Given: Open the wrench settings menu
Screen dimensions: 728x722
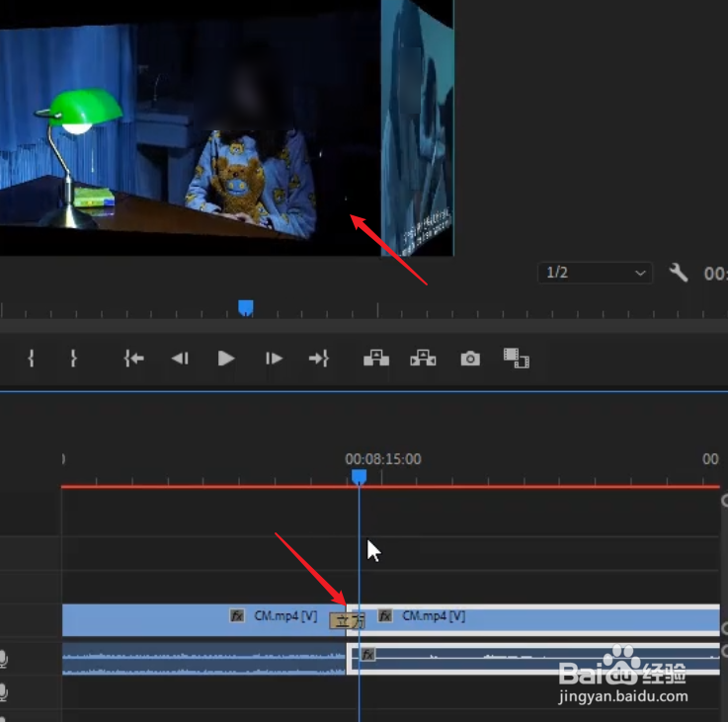Looking at the screenshot, I should pos(679,273).
